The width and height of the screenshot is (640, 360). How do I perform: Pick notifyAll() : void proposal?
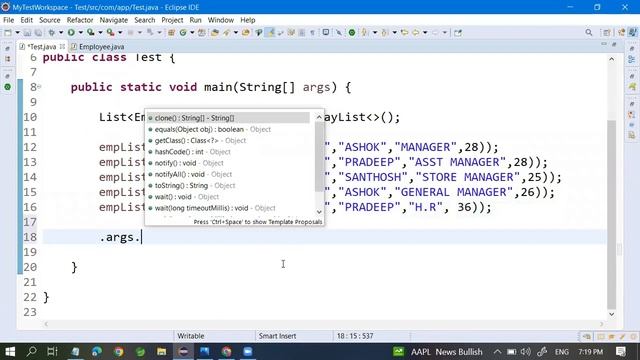tap(228, 174)
